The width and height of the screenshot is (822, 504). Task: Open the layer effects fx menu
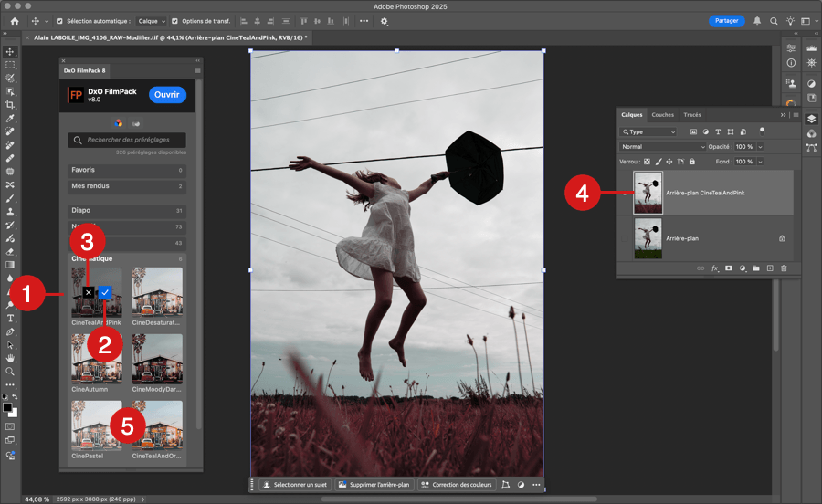tap(715, 268)
